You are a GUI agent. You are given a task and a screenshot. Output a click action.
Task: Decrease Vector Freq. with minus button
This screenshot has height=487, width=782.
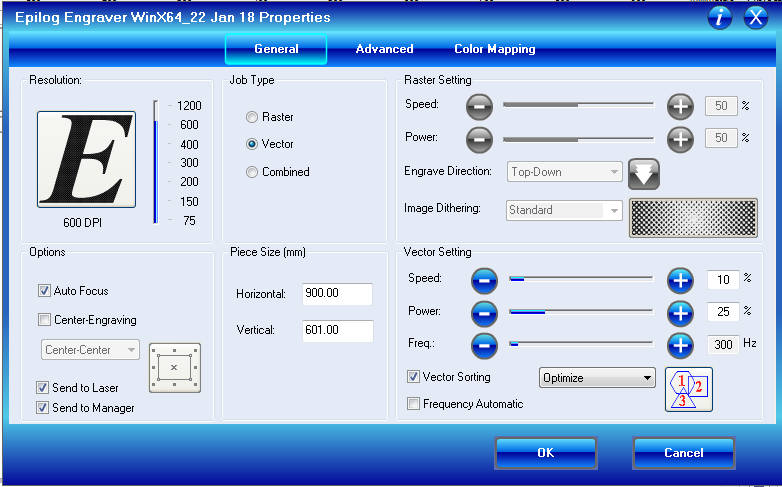tap(484, 345)
